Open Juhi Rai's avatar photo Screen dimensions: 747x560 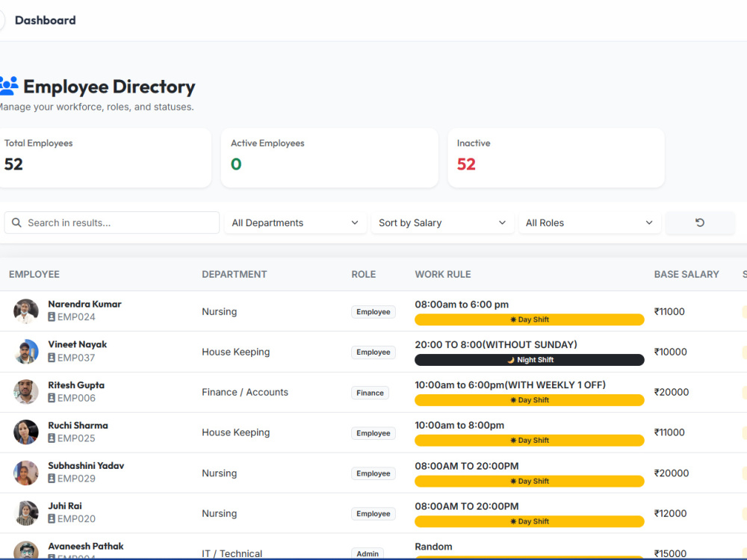click(x=25, y=513)
